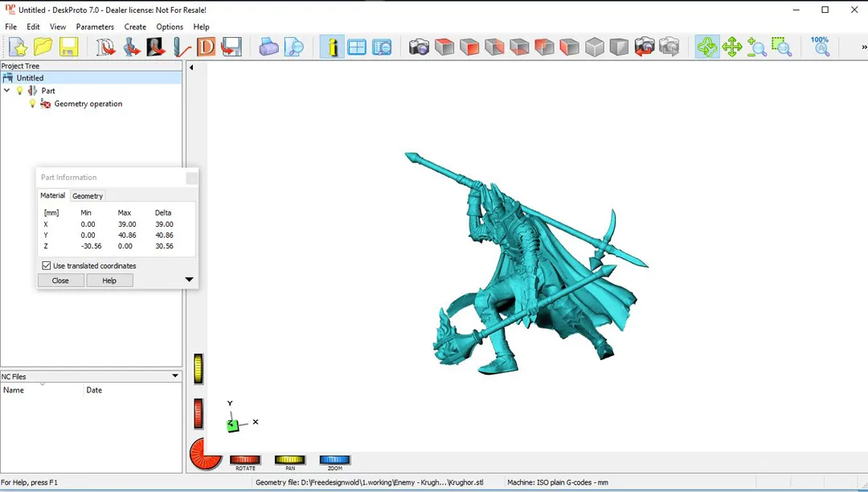Collapse the project tree panel arrow
The width and height of the screenshot is (868, 492).
[191, 68]
